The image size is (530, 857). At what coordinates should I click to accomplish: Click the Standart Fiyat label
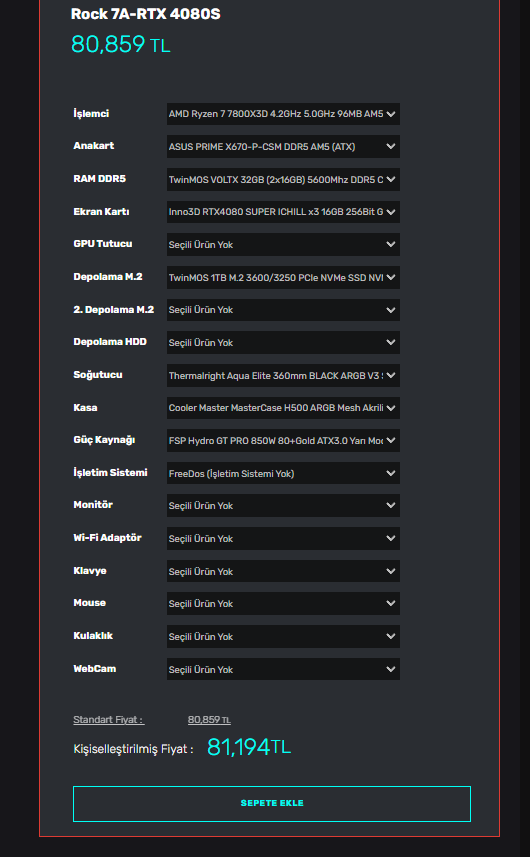click(x=109, y=720)
